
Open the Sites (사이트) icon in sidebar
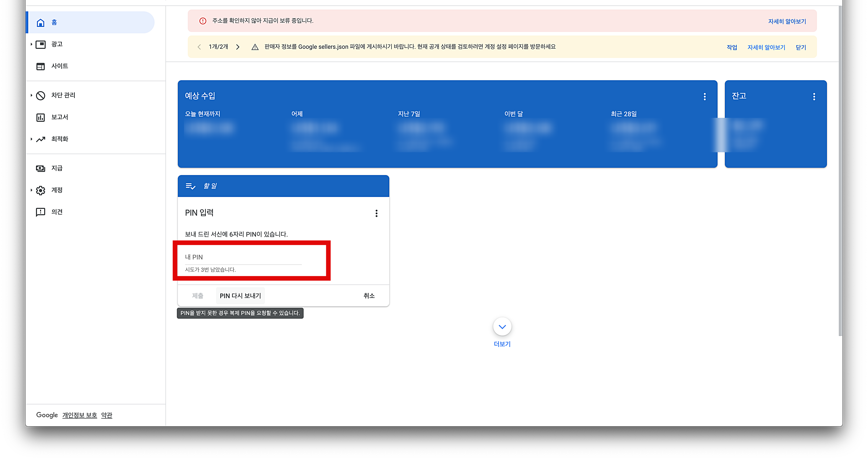(40, 66)
